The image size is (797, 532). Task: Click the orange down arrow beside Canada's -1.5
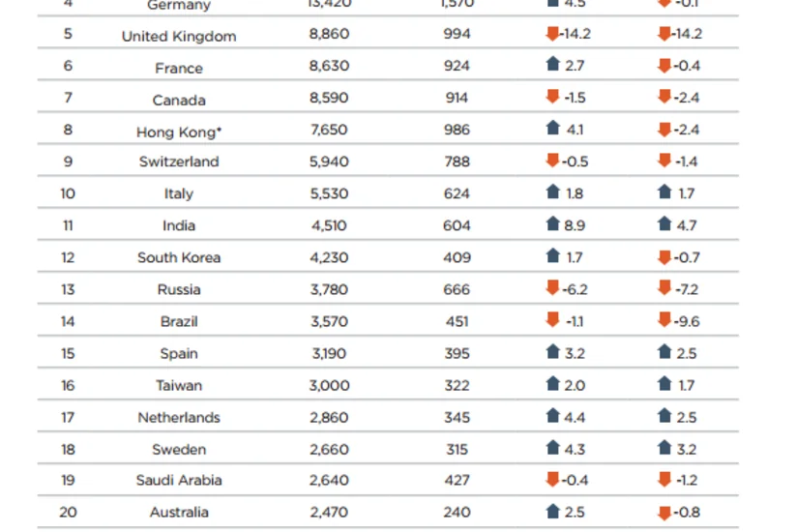click(552, 97)
